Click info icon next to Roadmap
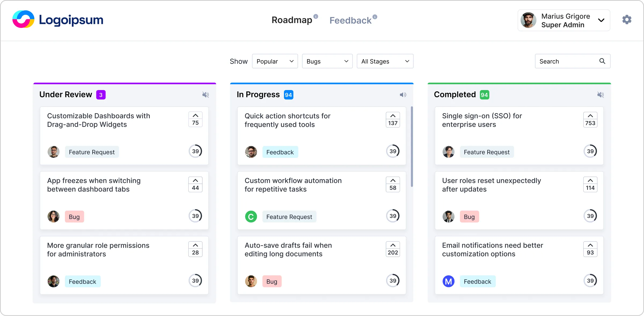The image size is (644, 316). 316,16
